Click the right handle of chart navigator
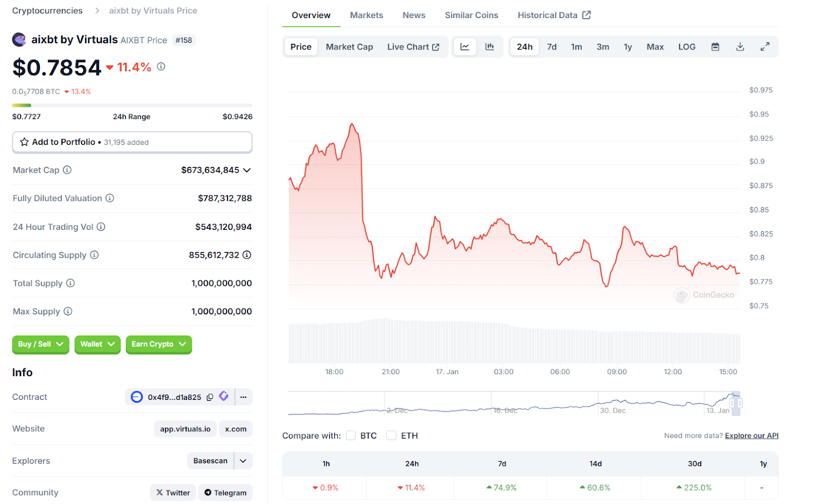This screenshot has height=504, width=825. [739, 404]
